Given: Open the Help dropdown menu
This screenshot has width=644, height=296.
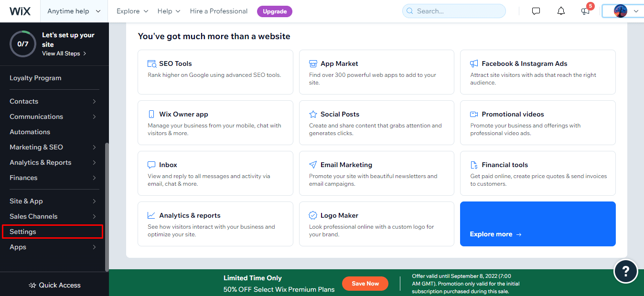Looking at the screenshot, I should click(x=169, y=11).
